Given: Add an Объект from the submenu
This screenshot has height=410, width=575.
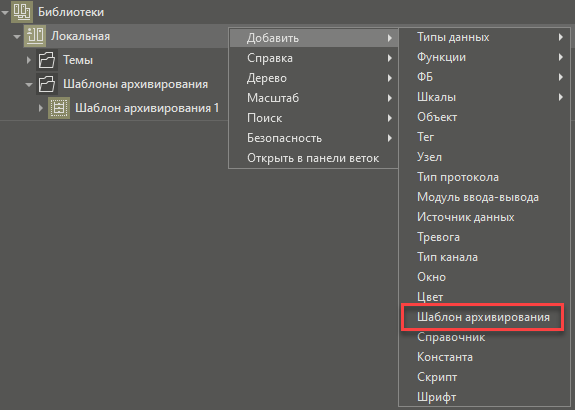Looking at the screenshot, I should pos(484,117).
